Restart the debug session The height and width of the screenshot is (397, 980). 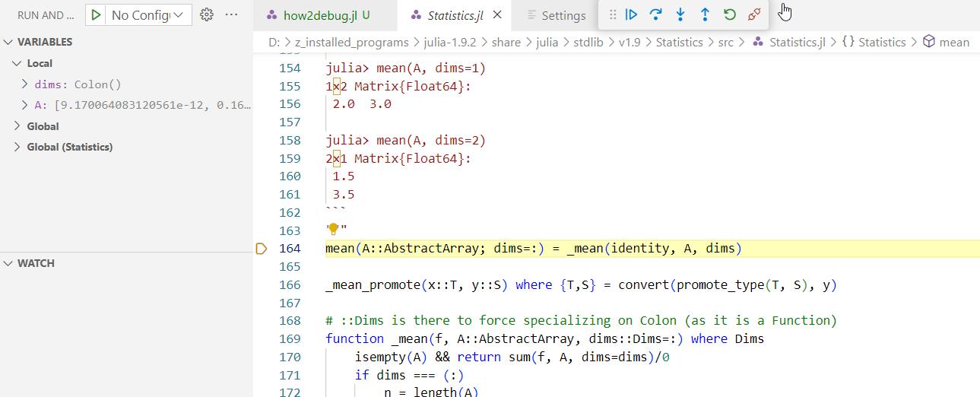coord(729,14)
